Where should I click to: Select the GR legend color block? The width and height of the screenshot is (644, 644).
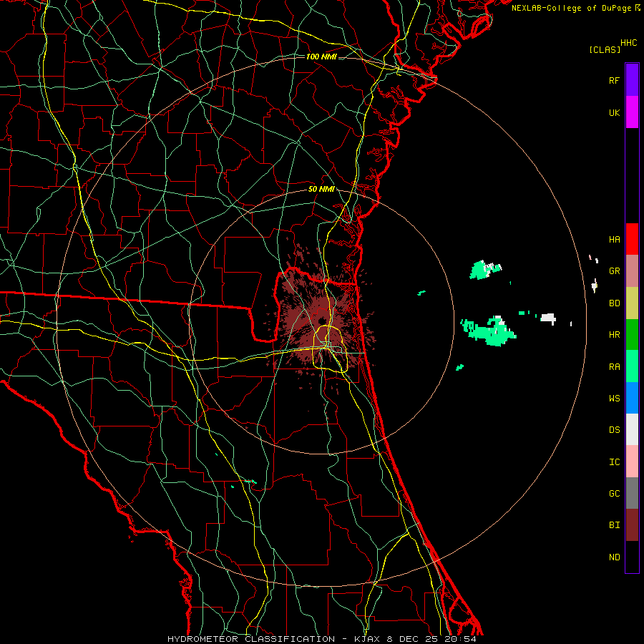coord(632,270)
